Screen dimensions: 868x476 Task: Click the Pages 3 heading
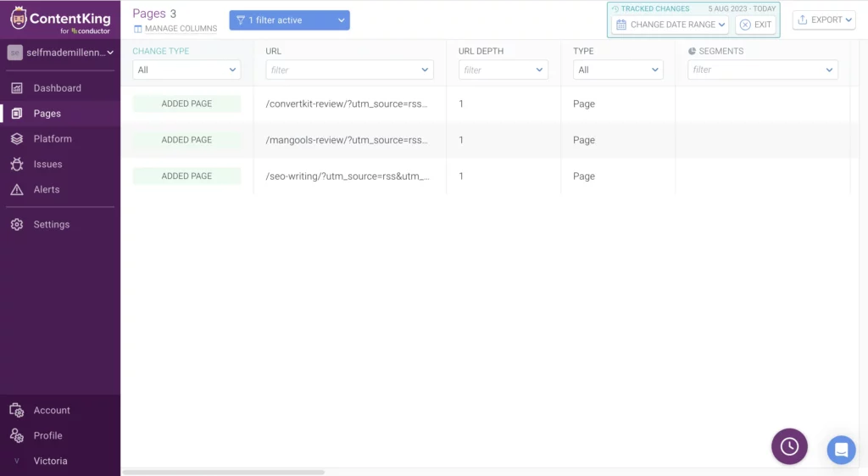point(154,14)
